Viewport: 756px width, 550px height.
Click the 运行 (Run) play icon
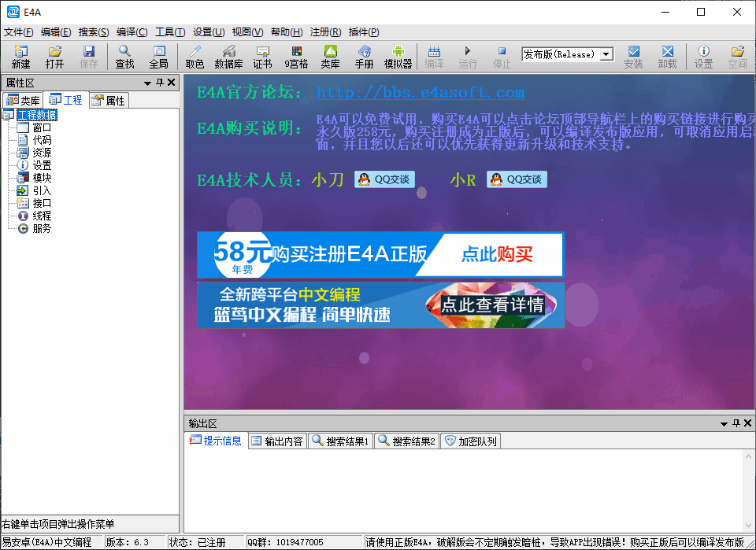tap(468, 57)
